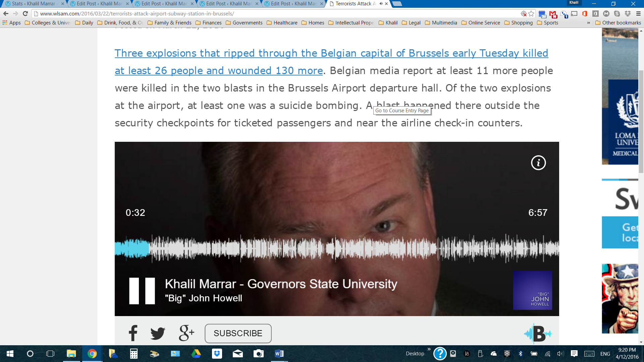Open the Other bookmarks folder
This screenshot has height=362, width=644.
click(x=618, y=23)
